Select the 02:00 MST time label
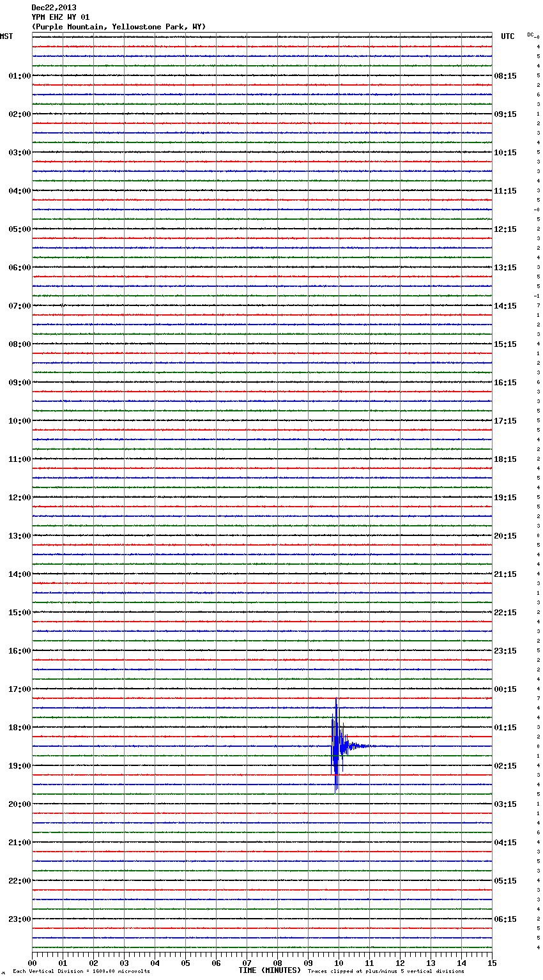Screen dimensions: 543x980 (x=20, y=114)
